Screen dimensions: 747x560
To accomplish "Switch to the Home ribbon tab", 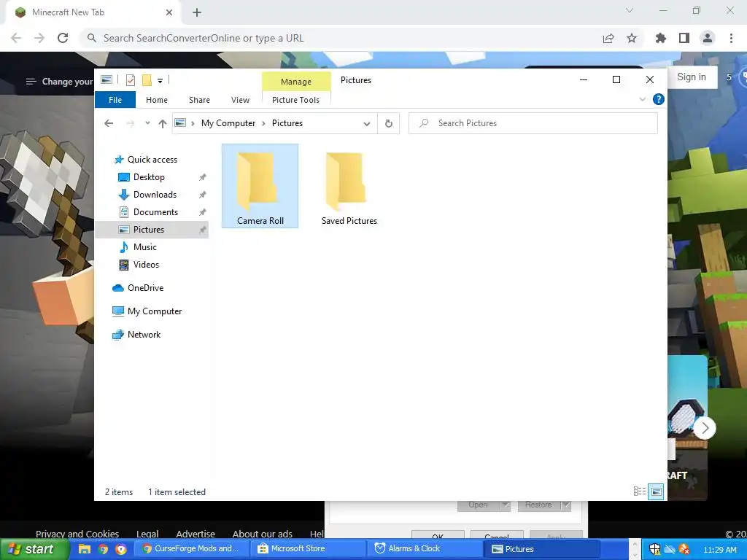I will [x=157, y=99].
